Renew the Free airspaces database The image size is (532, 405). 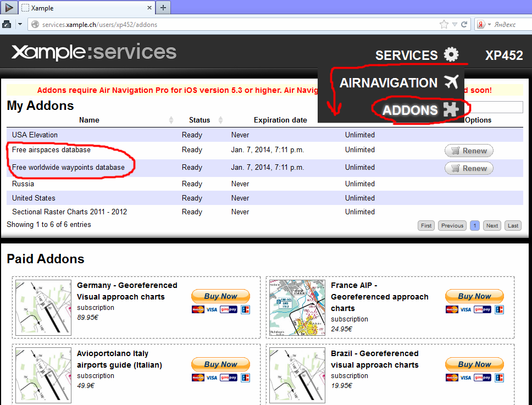469,151
